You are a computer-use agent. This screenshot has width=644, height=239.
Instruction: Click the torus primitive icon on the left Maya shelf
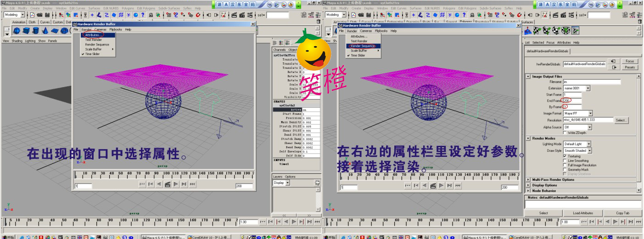(x=63, y=31)
